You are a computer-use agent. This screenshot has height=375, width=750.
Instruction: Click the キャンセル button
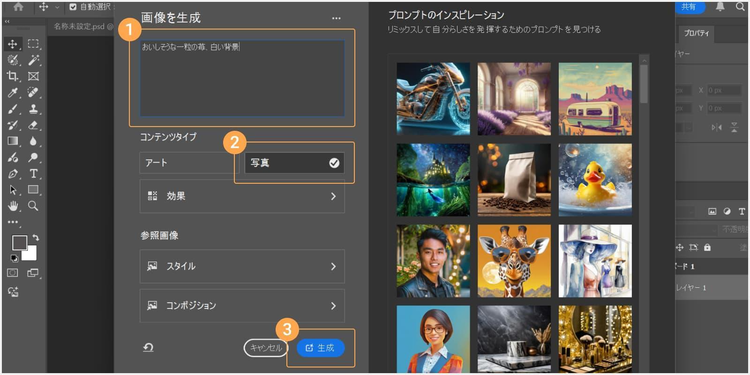point(266,348)
